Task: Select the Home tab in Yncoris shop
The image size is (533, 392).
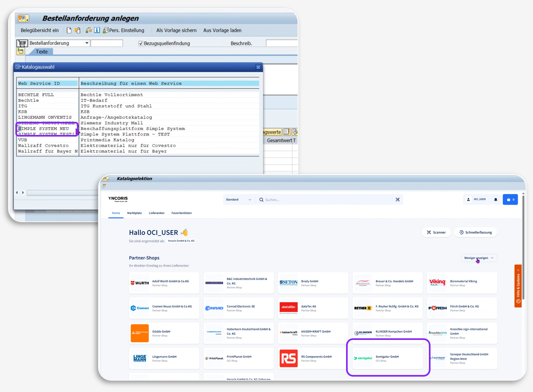Action: pos(116,213)
